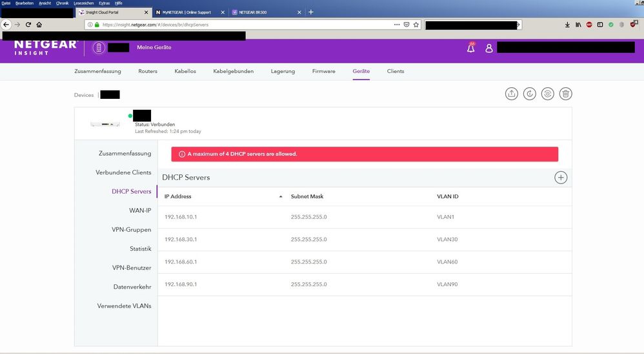
Task: Open the Firmware navigation tab
Action: [324, 71]
